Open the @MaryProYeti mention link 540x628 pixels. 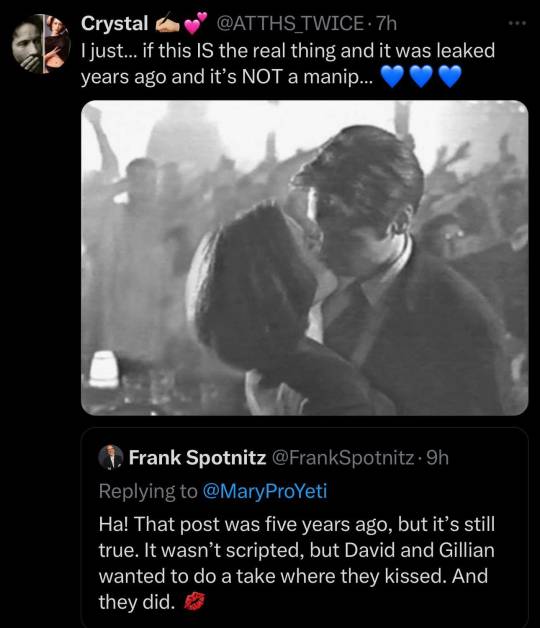click(x=265, y=491)
